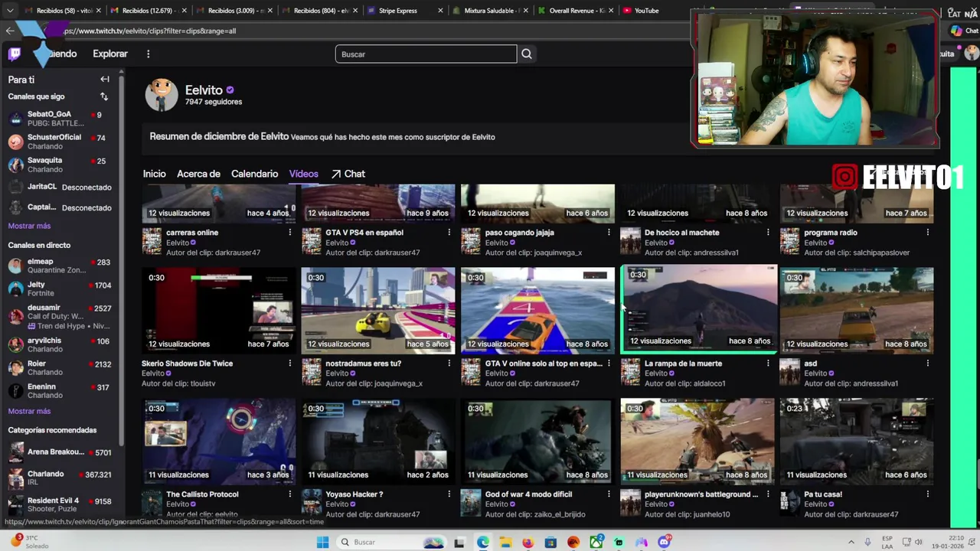The width and height of the screenshot is (980, 551).
Task: Open File Explorer from the taskbar
Action: 505,542
